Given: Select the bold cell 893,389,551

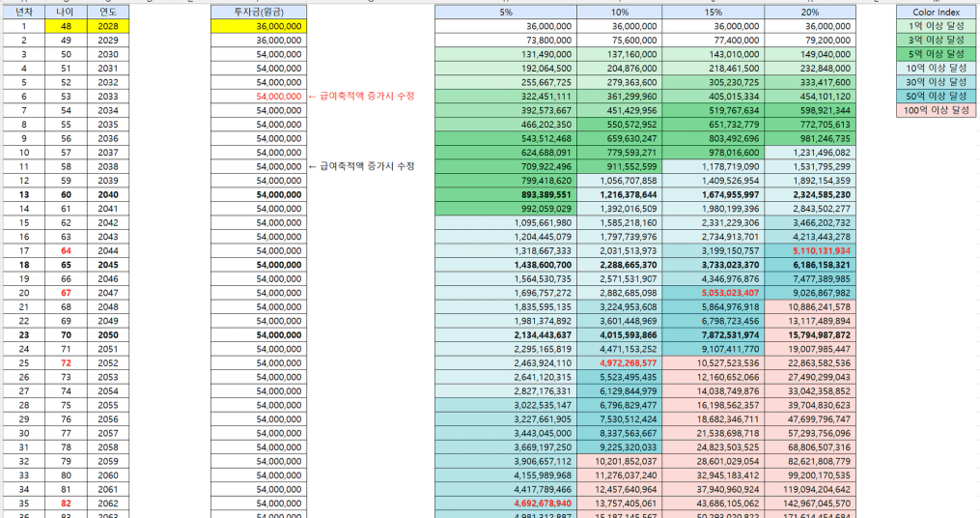Looking at the screenshot, I should (x=506, y=194).
